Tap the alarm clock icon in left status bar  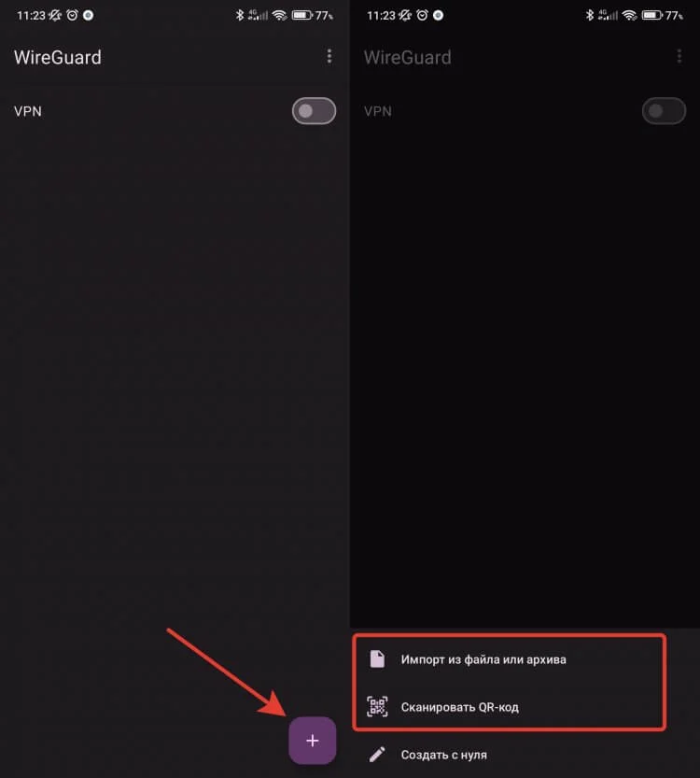click(x=73, y=15)
